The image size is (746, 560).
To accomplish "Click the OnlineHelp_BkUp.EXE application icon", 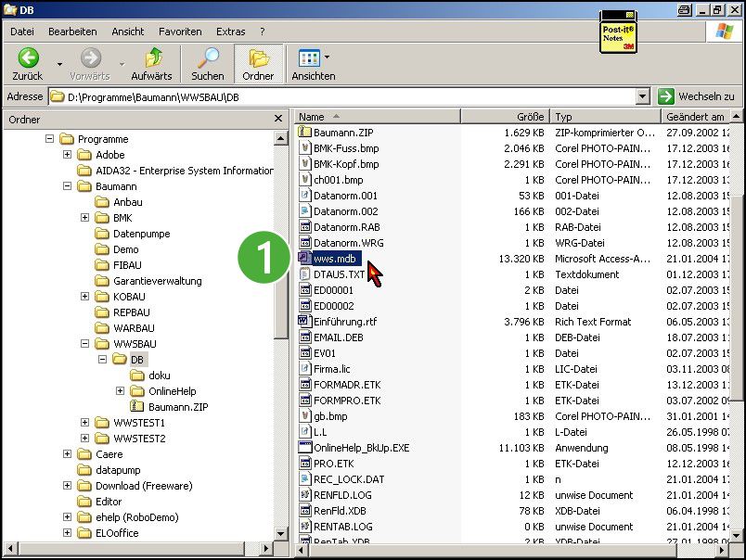I will tap(304, 447).
